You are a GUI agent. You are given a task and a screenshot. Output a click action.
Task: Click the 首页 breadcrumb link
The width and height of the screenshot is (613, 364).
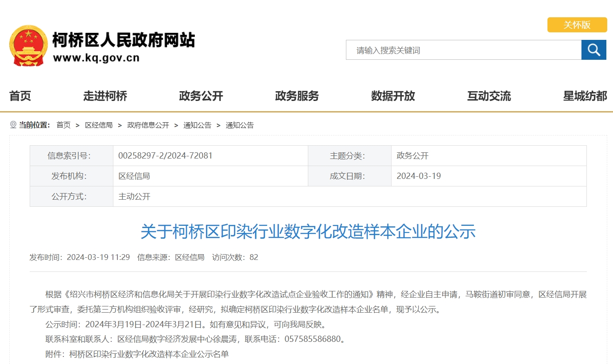[63, 125]
